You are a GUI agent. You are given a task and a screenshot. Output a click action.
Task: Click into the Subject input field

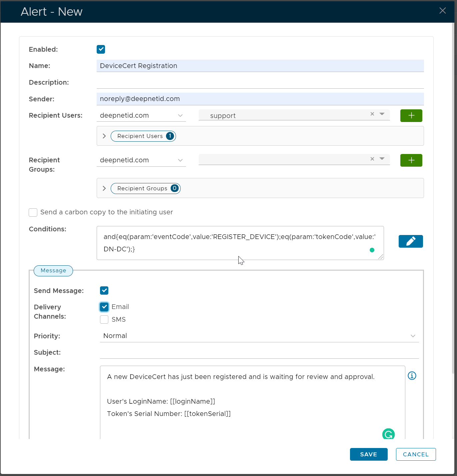tap(259, 352)
